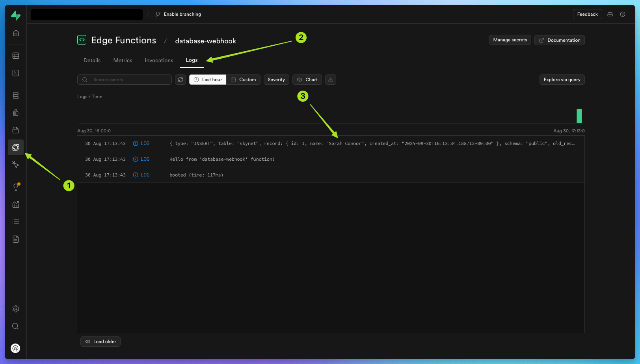Screen dimensions: 640x364
Task: Go to Database section via sidebar icon
Action: coord(16,95)
